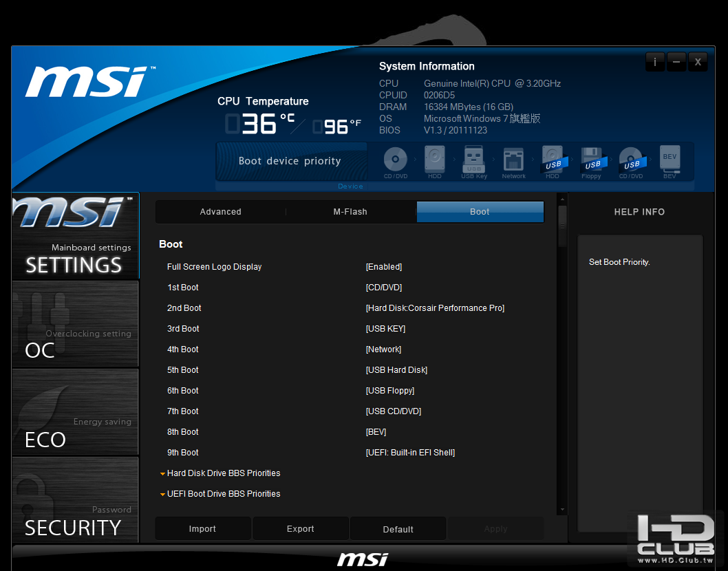Close the MSI utility window
This screenshot has width=728, height=571.
[x=698, y=62]
